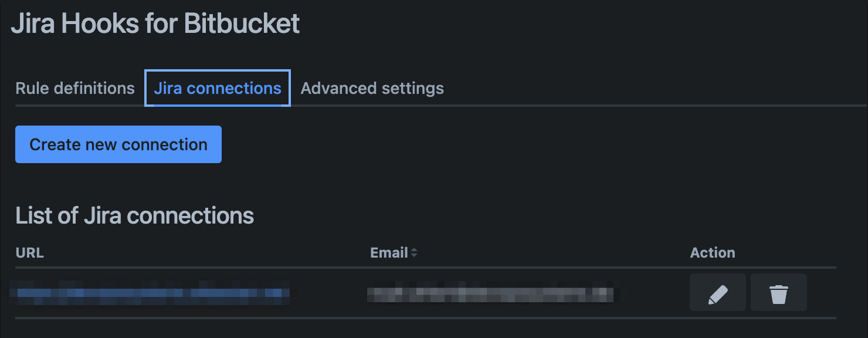Sort descending using Email down arrow
Screen dimensions: 868x338
pos(414,256)
